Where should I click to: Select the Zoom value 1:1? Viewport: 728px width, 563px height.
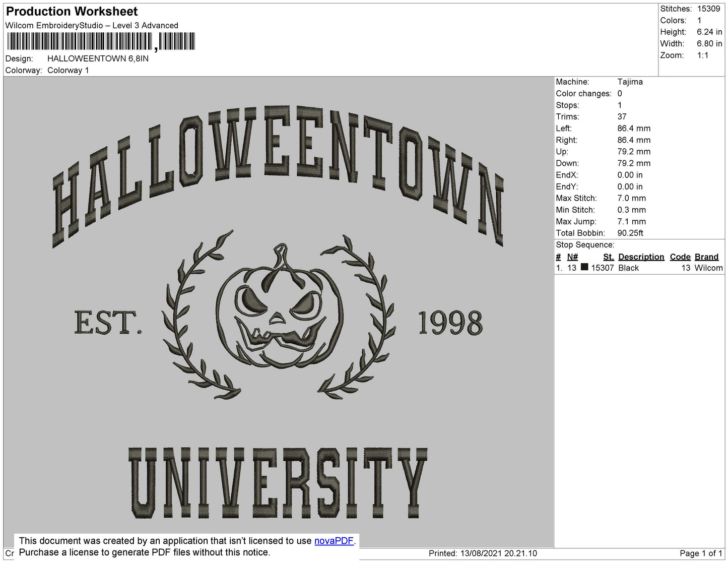coord(703,55)
